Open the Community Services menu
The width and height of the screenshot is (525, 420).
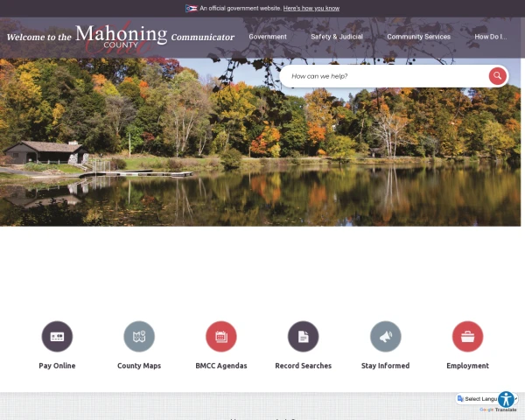pos(418,37)
